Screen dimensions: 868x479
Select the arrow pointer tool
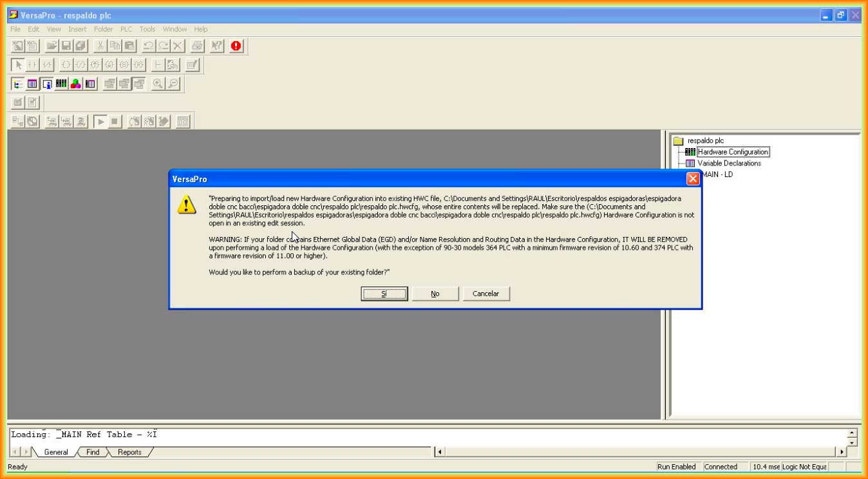click(18, 64)
